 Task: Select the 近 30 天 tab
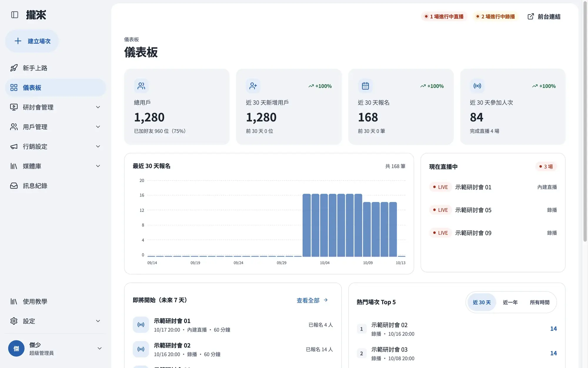coord(482,302)
